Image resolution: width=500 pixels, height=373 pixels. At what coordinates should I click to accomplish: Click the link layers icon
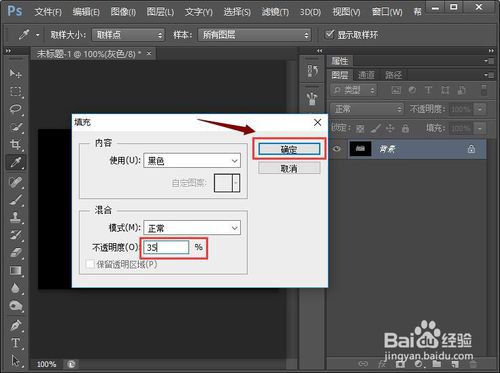363,364
